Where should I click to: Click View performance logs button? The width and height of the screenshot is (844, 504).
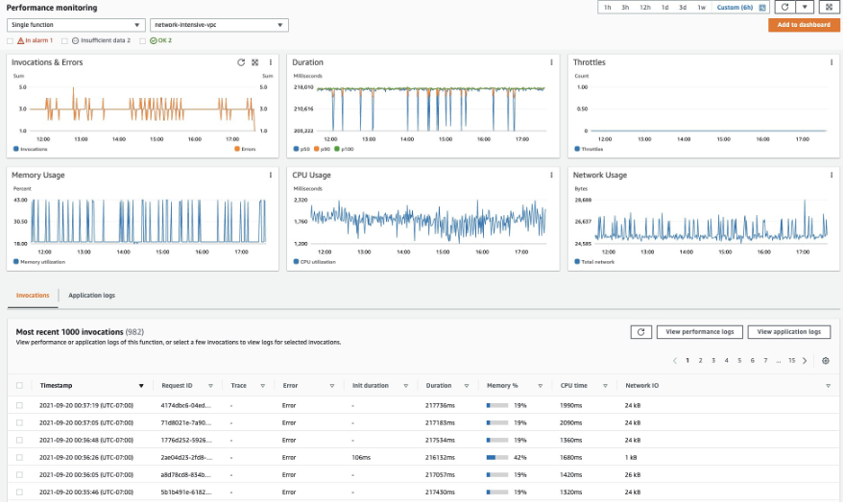pos(700,332)
